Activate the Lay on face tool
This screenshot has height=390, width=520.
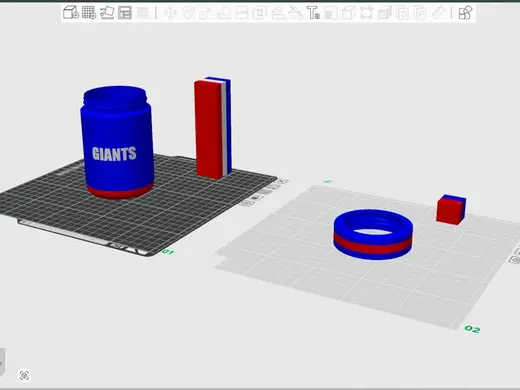point(224,13)
